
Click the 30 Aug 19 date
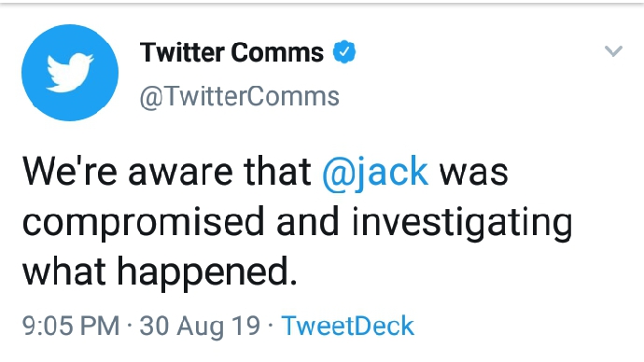pos(200,327)
